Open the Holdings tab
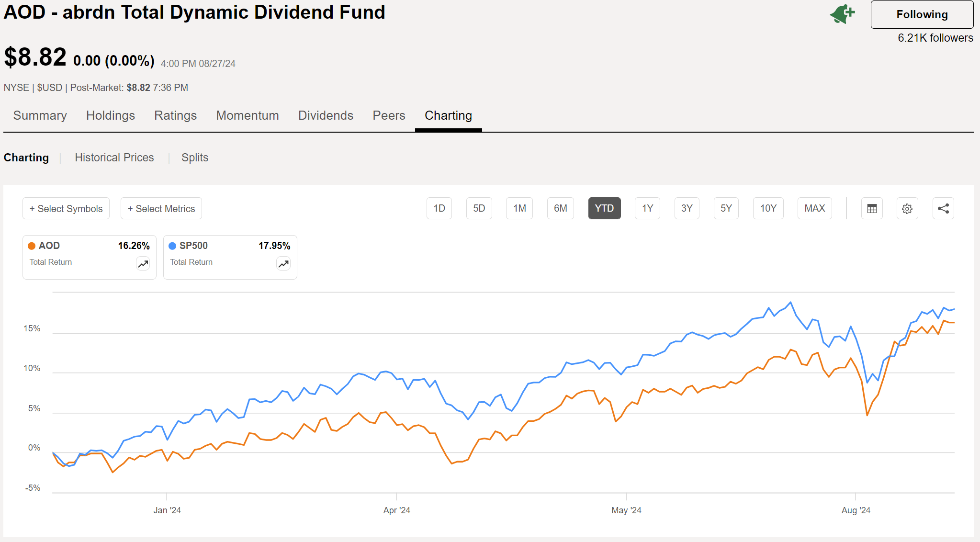 pyautogui.click(x=110, y=115)
